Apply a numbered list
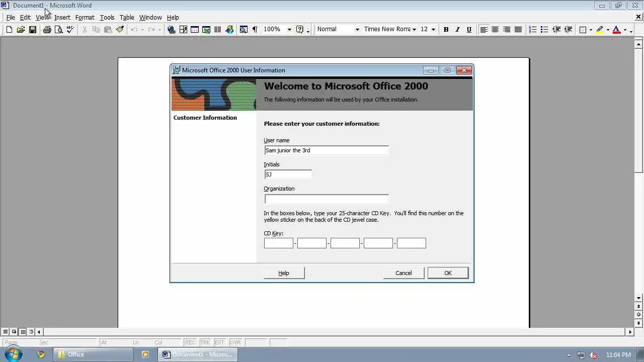This screenshot has height=362, width=644. (533, 30)
